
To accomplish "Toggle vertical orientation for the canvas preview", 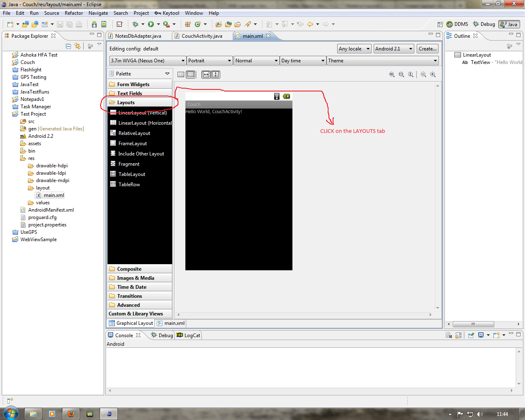I will point(215,74).
